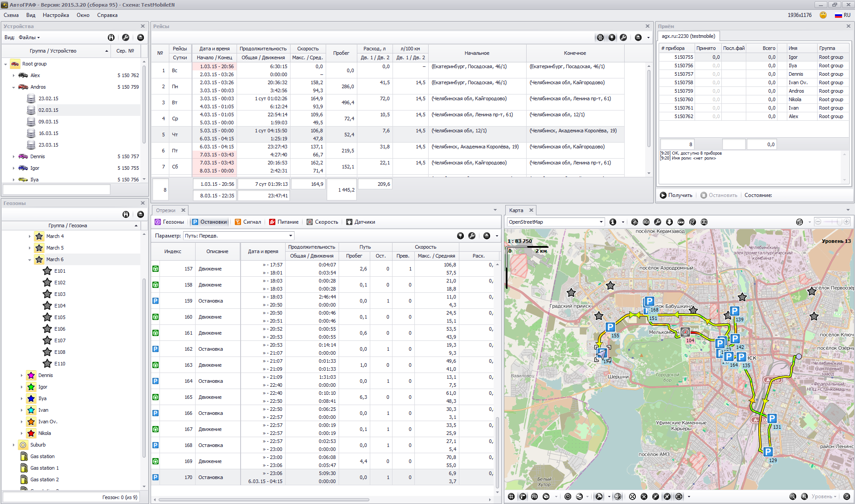855x504 pixels.
Task: Open the Параметр Путь: Передв. combo box
Action: coord(239,236)
